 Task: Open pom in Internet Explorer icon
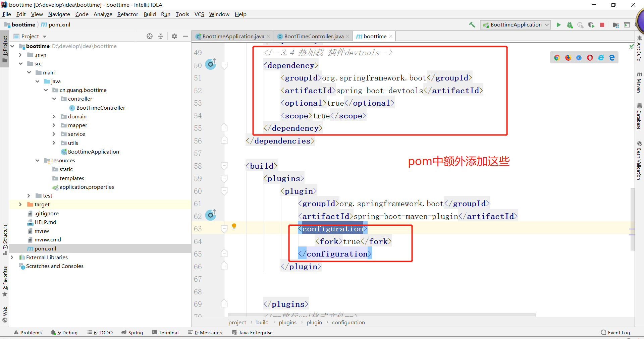coord(601,58)
